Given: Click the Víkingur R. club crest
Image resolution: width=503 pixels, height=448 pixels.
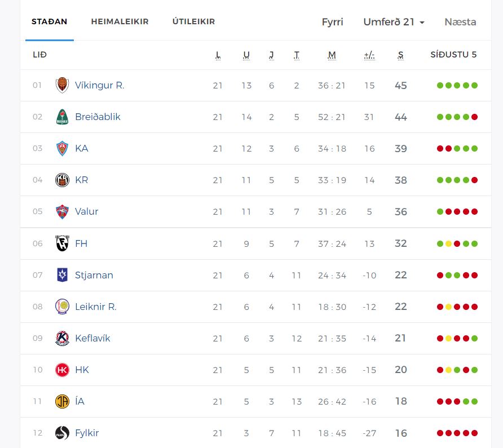Looking at the screenshot, I should click(x=62, y=86).
